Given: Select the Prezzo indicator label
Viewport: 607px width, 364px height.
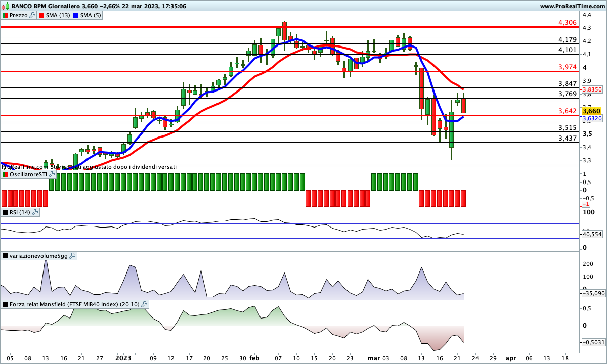Looking at the screenshot, I should pyautogui.click(x=19, y=15).
